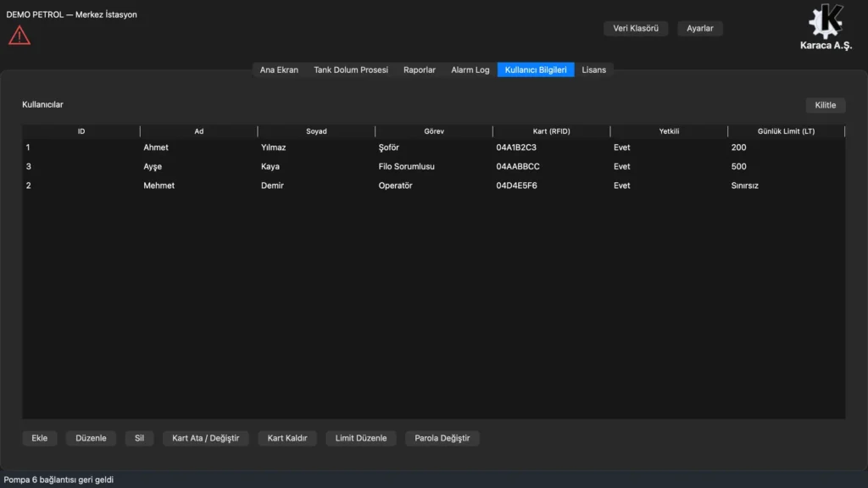
Task: Sort by the Yetkili column header
Action: (x=669, y=131)
